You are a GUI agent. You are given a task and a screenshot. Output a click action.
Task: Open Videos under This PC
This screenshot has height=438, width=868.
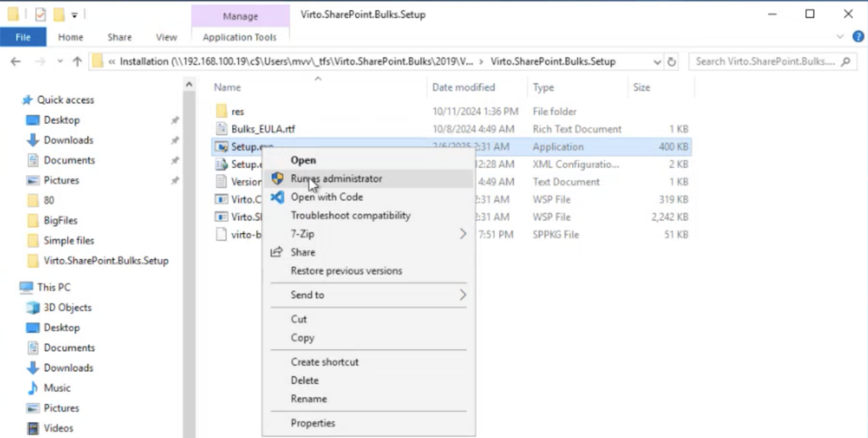click(58, 428)
